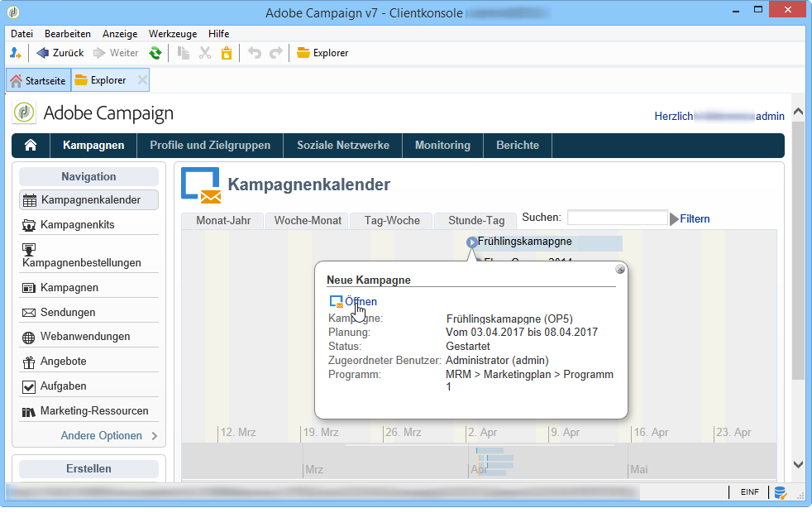
Task: Click the Aufgaben checkmark icon
Action: [28, 386]
